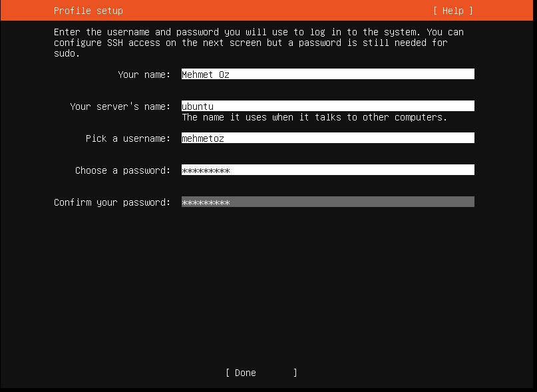The image size is (537, 392).
Task: Focus the 'Your name' input field
Action: click(x=328, y=74)
